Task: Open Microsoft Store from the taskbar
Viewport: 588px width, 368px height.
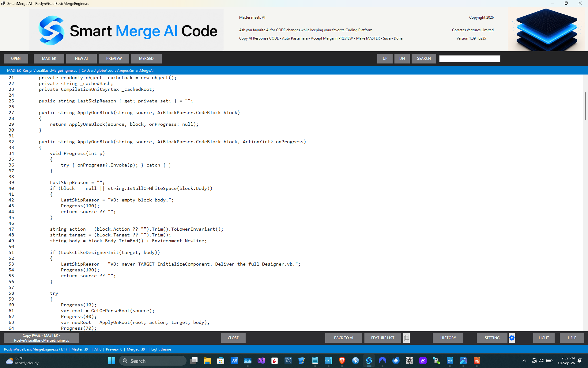Action: 221,361
